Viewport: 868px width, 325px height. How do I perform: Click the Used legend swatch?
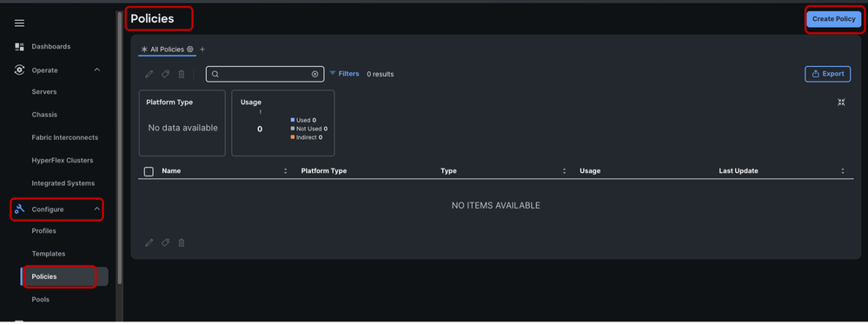pos(293,120)
